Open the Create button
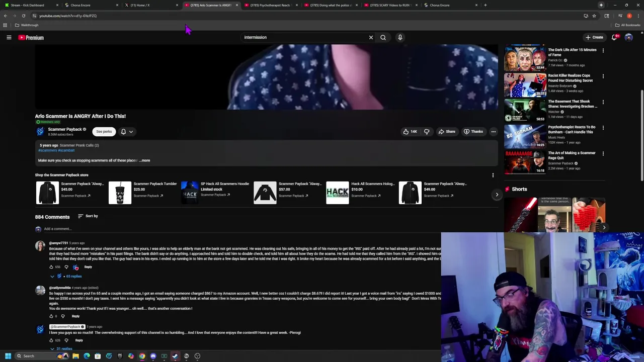The image size is (644, 362). click(594, 37)
